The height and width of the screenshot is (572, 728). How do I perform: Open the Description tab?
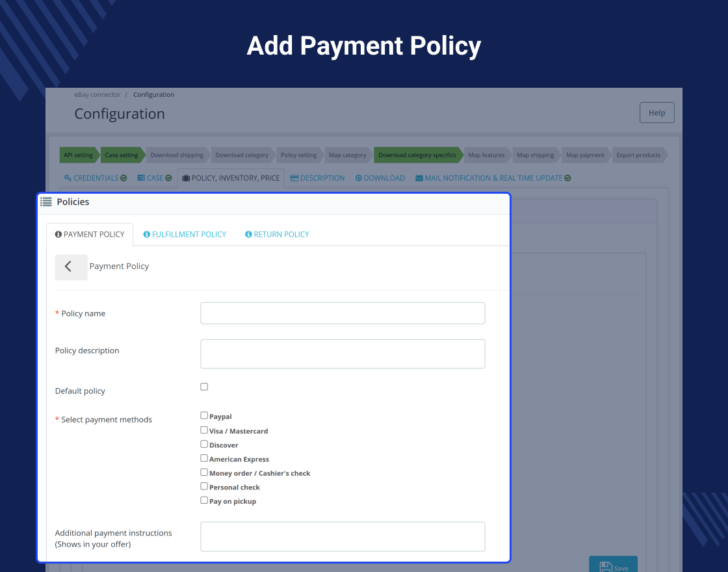pos(318,178)
